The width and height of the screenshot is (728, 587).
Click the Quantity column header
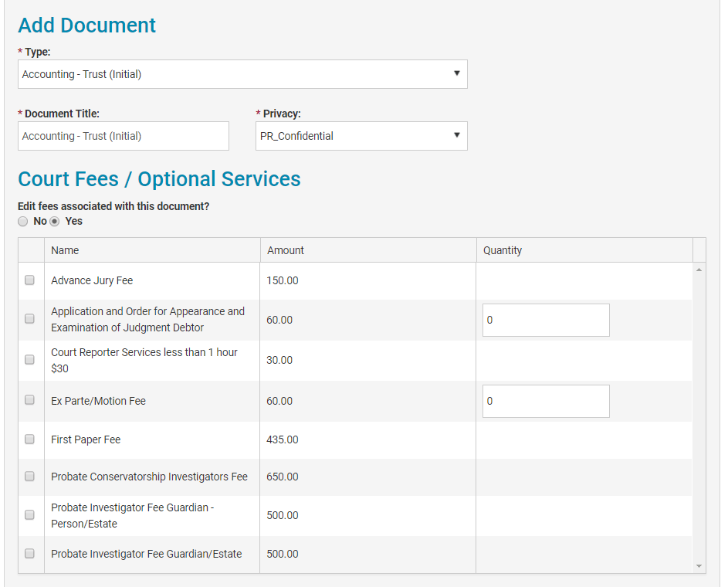[503, 250]
